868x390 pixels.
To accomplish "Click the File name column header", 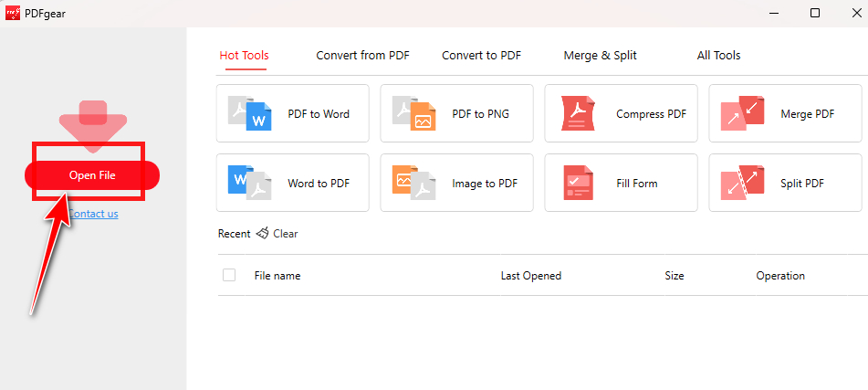I will click(277, 275).
